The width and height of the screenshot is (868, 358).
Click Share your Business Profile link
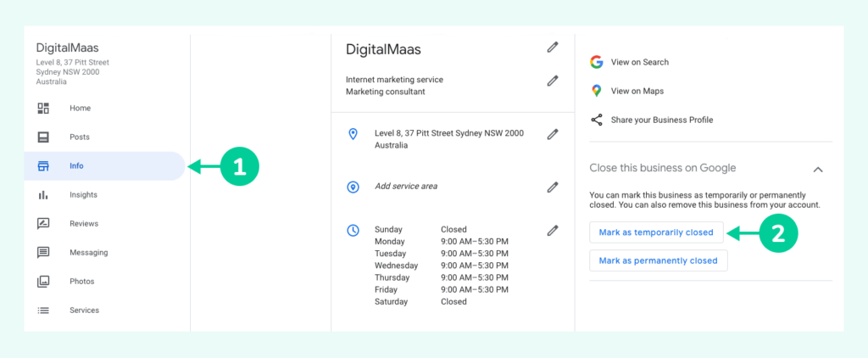[x=662, y=120]
